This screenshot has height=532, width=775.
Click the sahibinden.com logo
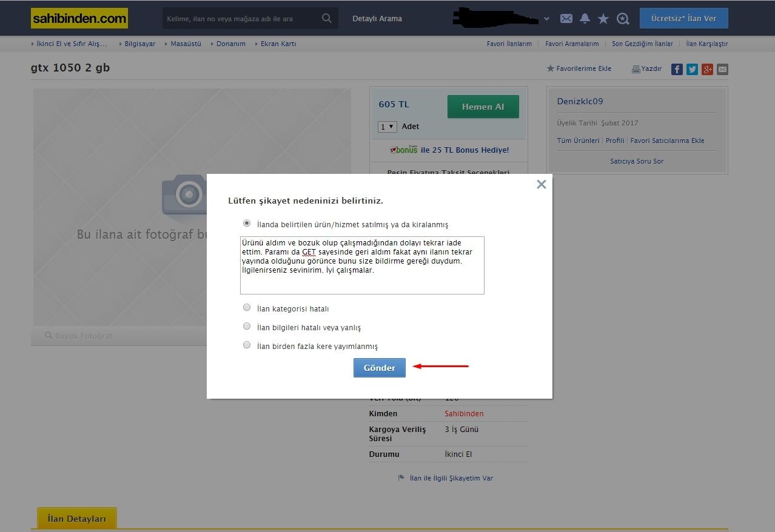click(x=79, y=18)
